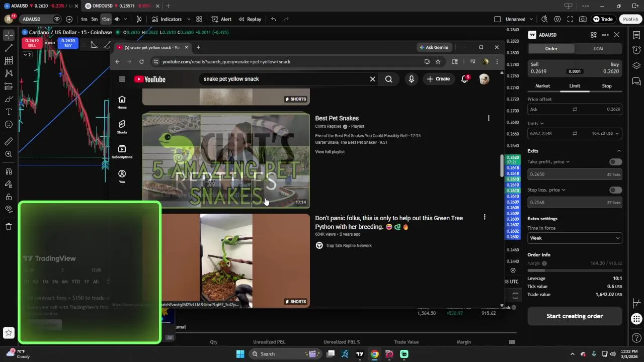Screen dimensions: 644x362
Task: Open Windows Start menu
Action: [x=240, y=354]
